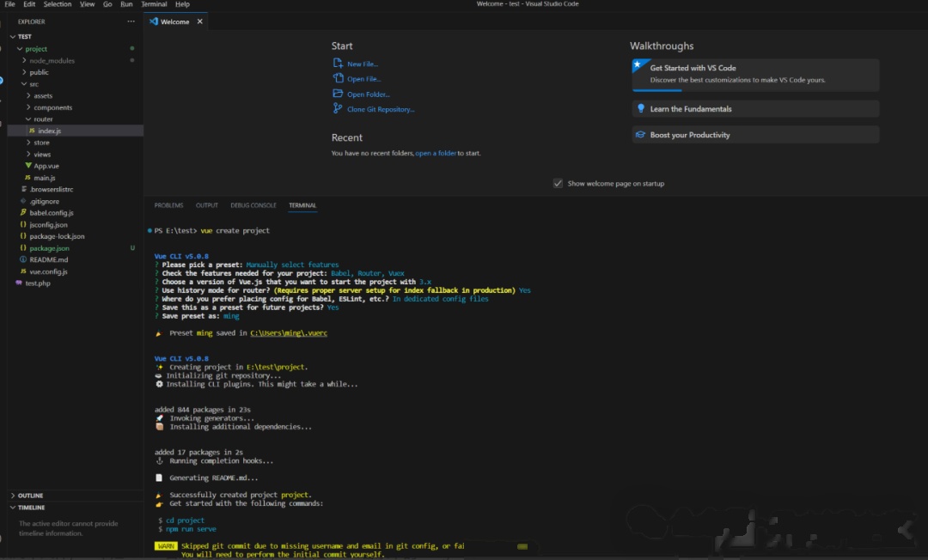Image resolution: width=928 pixels, height=560 pixels.
Task: Click the JS icon beside main.js
Action: pos(27,178)
